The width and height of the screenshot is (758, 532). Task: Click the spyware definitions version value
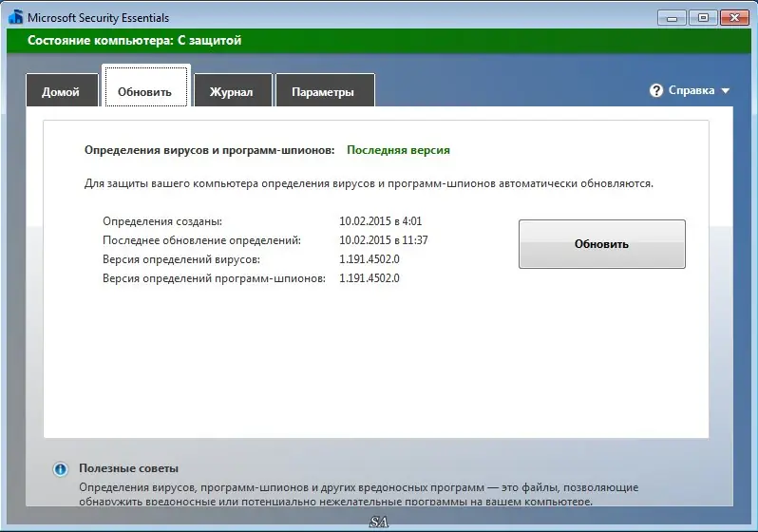(x=370, y=278)
